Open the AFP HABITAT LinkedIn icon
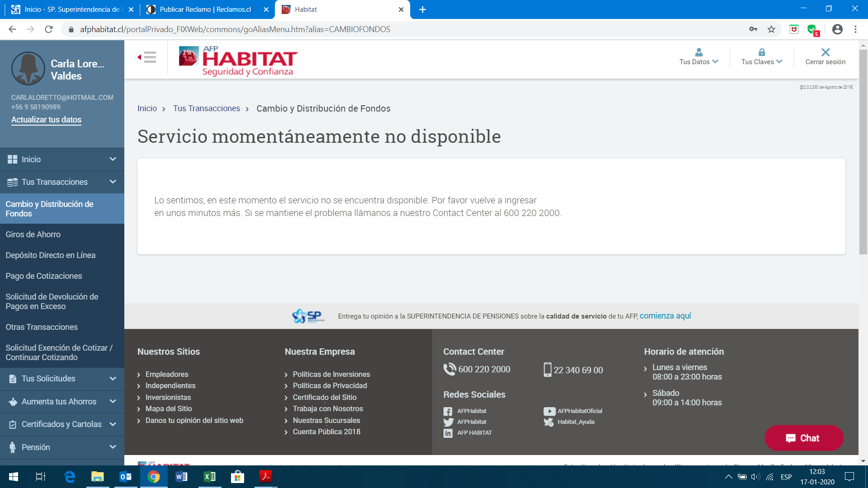The width and height of the screenshot is (868, 488). click(x=448, y=433)
